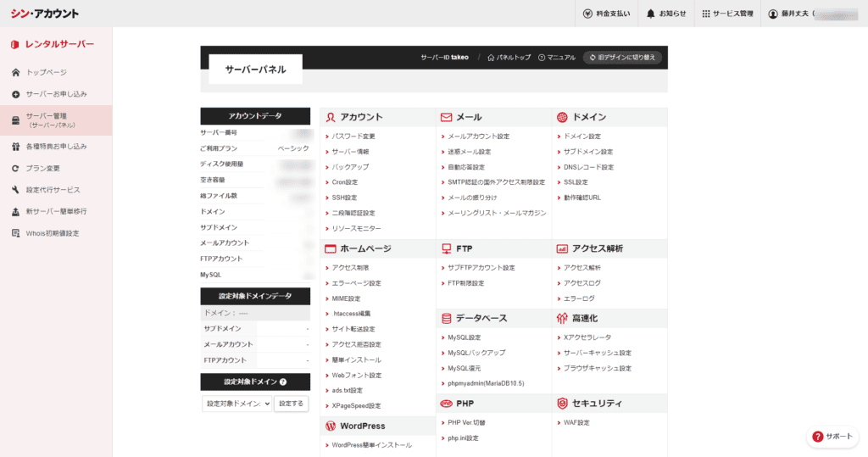This screenshot has width=868, height=457.
Task: Click the help icon beside 設定対象ドメイン
Action: click(283, 382)
